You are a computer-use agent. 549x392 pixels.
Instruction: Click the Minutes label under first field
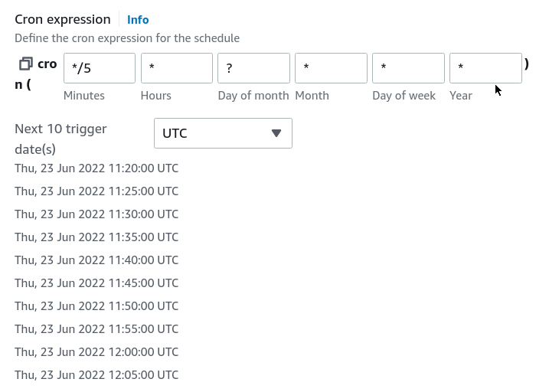[x=84, y=96]
